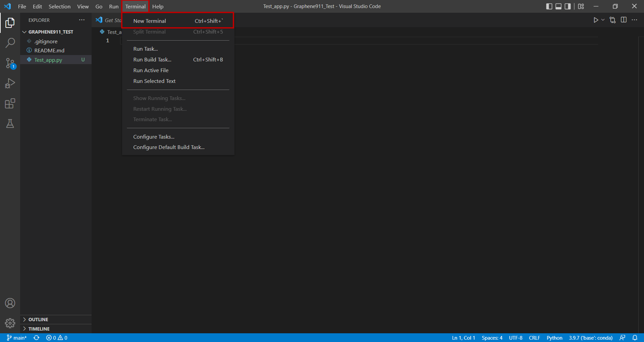Viewport: 644px width, 342px height.
Task: Open Run and Debug view
Action: coord(10,83)
